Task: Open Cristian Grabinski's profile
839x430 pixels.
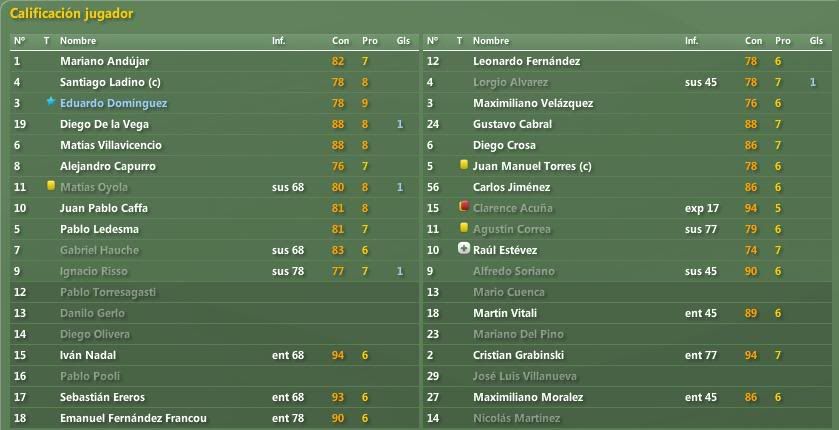Action: point(518,355)
